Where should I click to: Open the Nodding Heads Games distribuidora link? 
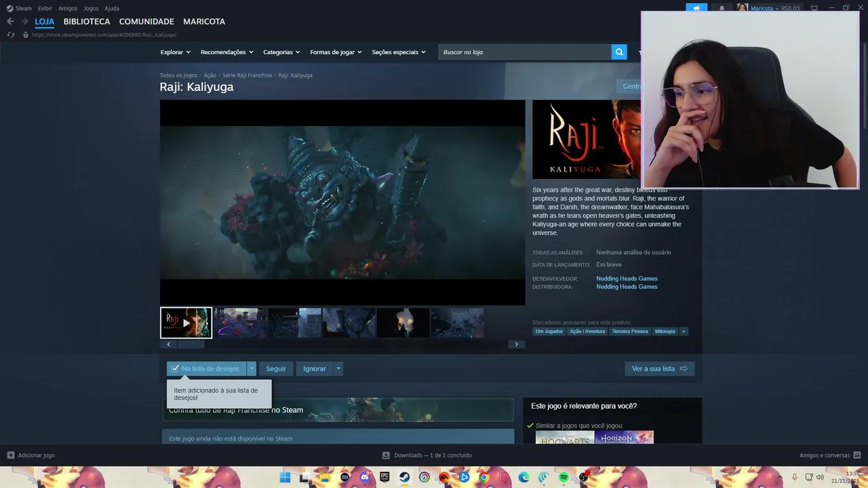tap(627, 287)
